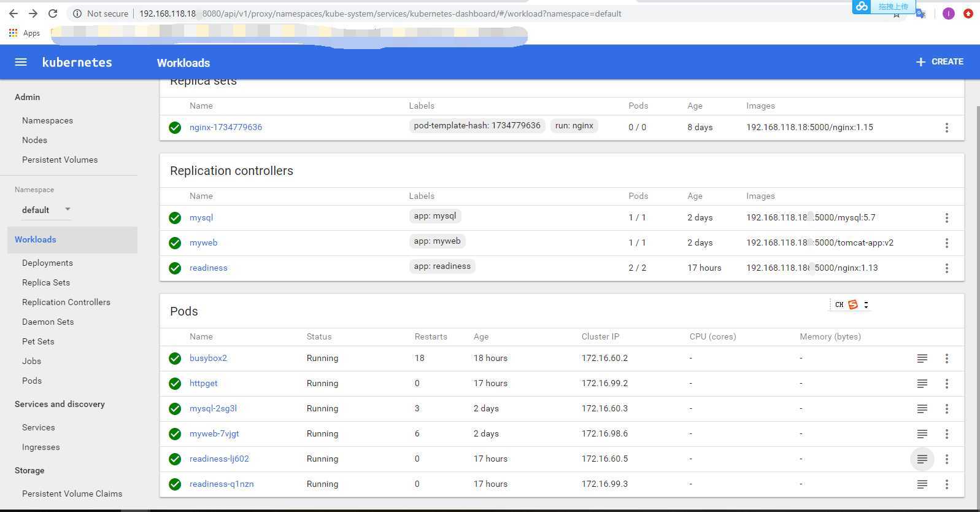Open the readiness-q1nzn pod link

tap(222, 484)
